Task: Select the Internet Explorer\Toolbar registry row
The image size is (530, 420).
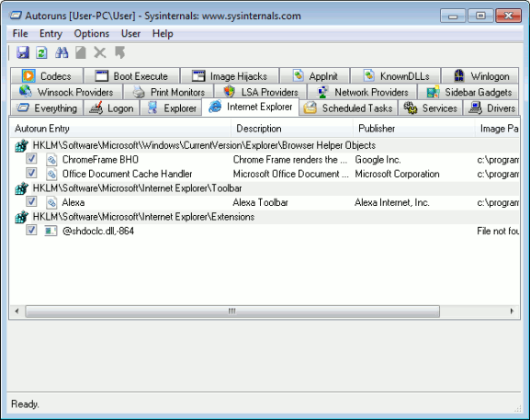Action: click(265, 188)
